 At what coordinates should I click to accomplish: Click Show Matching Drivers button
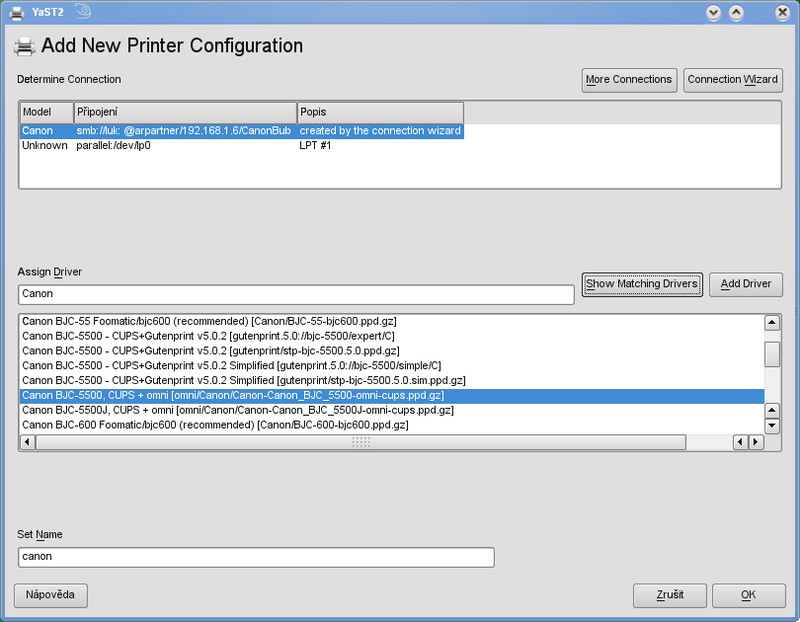point(642,284)
